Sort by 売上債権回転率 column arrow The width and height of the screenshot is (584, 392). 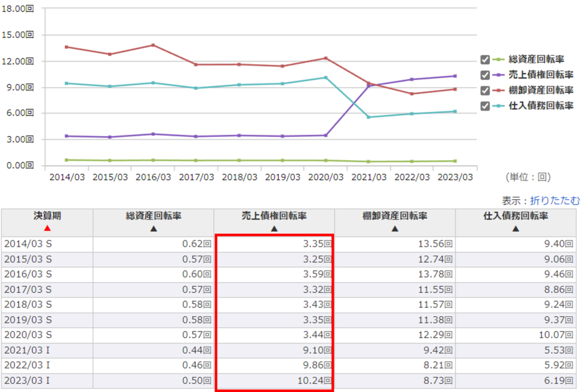[x=274, y=228]
